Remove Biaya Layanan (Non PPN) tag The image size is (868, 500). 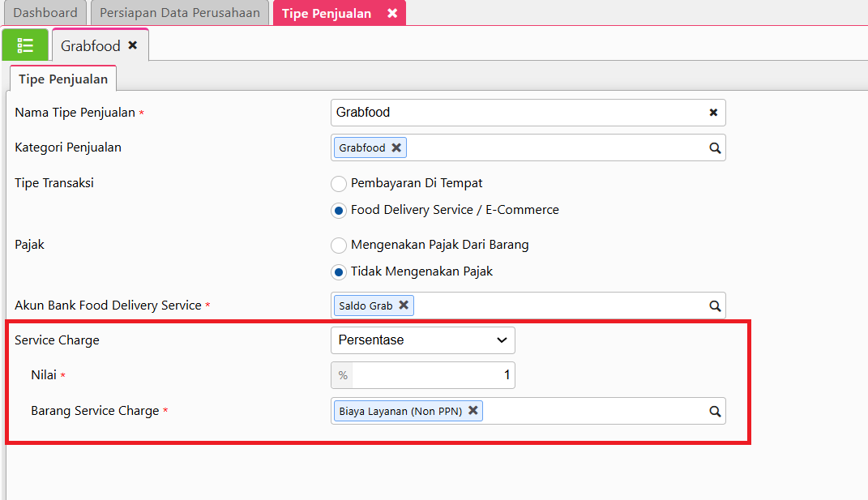tap(473, 411)
